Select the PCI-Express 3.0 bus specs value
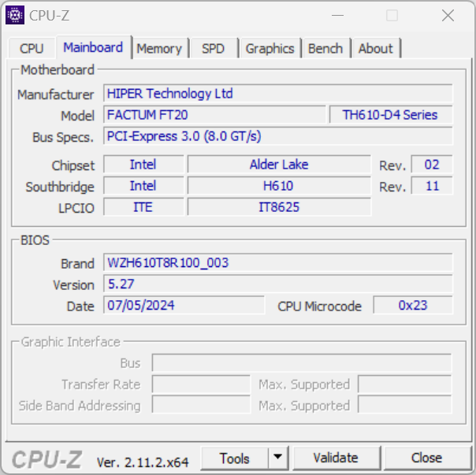This screenshot has height=475, width=476. tap(277, 136)
